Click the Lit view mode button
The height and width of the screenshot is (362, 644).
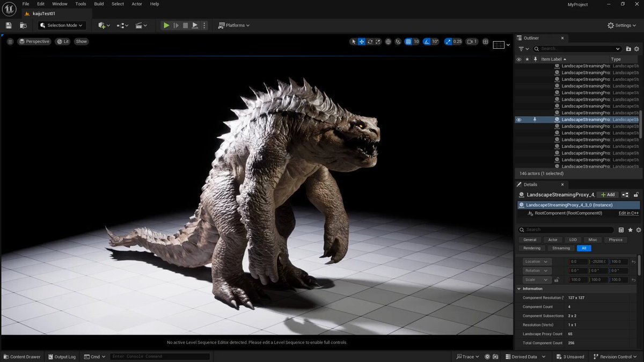(x=63, y=41)
